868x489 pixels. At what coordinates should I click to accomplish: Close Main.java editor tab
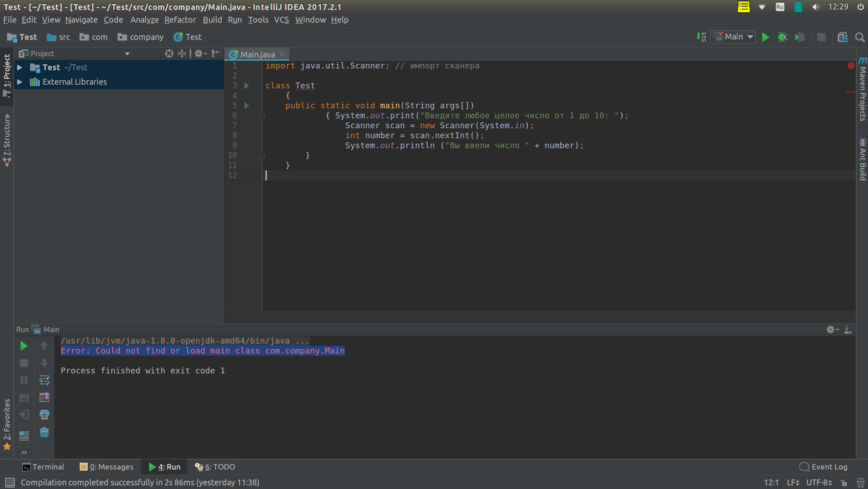click(x=282, y=54)
